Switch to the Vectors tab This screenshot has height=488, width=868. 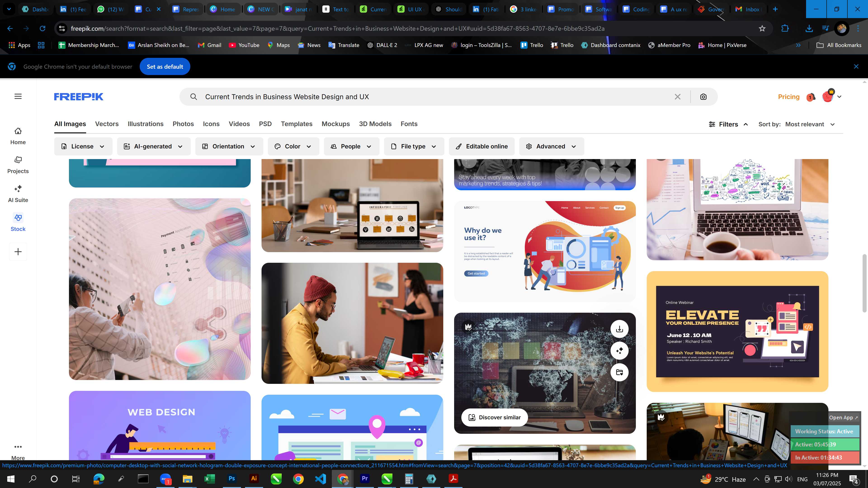(x=107, y=124)
